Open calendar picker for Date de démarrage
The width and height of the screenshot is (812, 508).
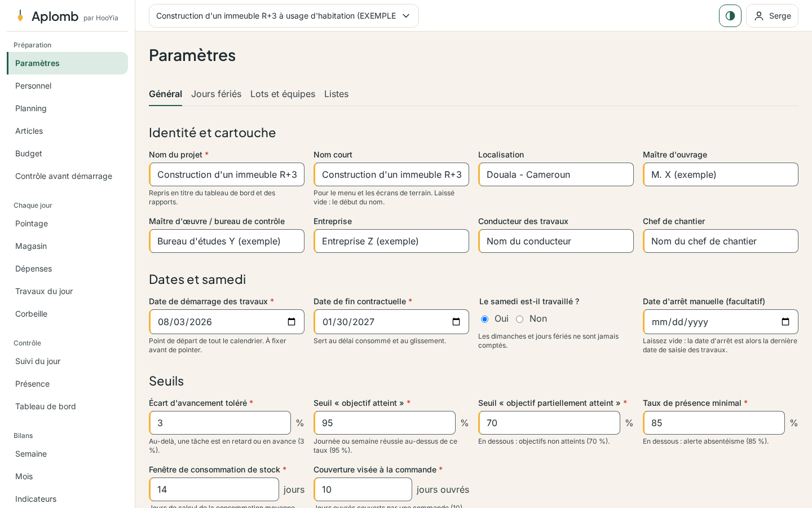pyautogui.click(x=292, y=322)
